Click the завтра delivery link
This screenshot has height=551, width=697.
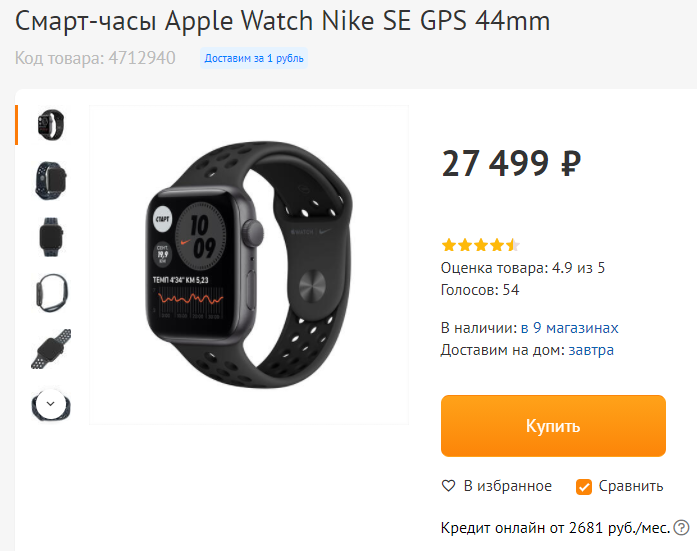point(591,350)
